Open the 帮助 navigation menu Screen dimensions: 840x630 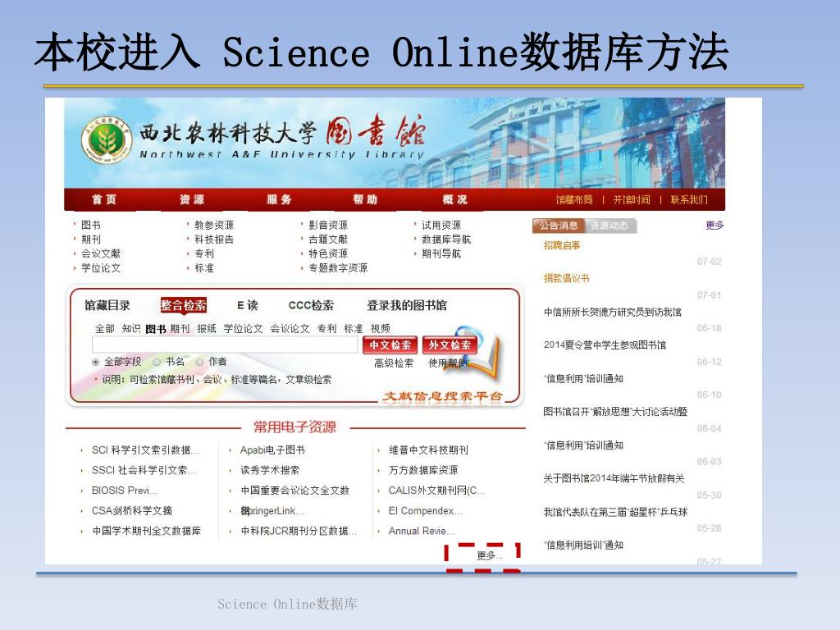pyautogui.click(x=365, y=199)
